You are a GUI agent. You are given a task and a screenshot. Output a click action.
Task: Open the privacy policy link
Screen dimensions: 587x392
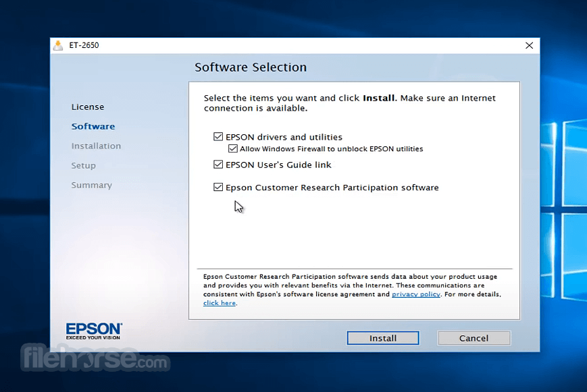tap(416, 294)
